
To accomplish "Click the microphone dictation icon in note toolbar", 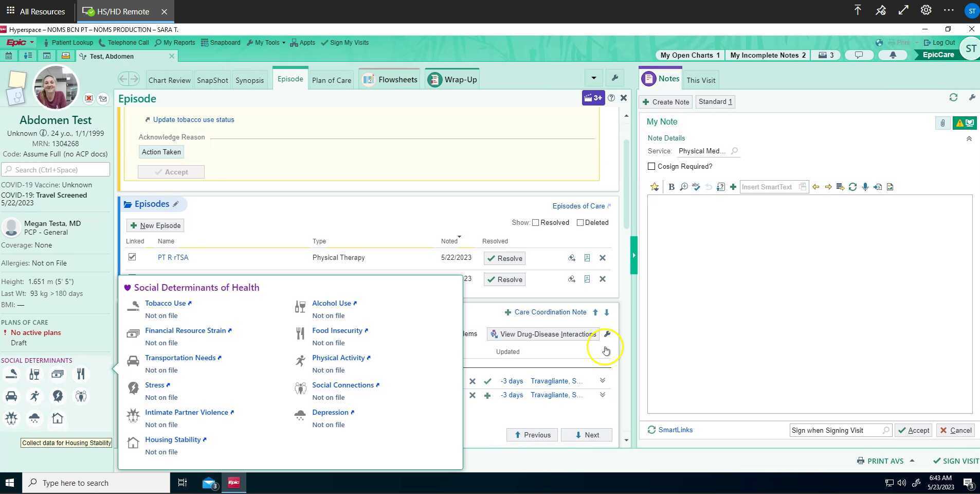I will coord(865,187).
